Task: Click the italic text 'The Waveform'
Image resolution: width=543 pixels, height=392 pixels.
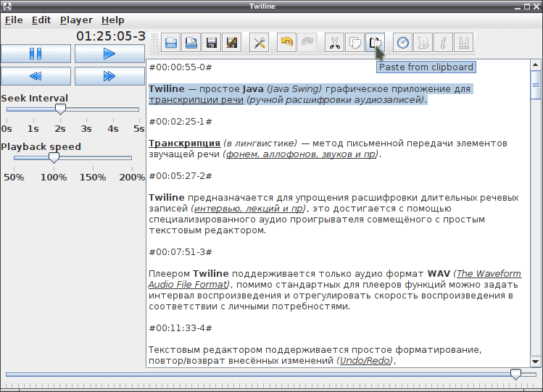Action: point(489,274)
